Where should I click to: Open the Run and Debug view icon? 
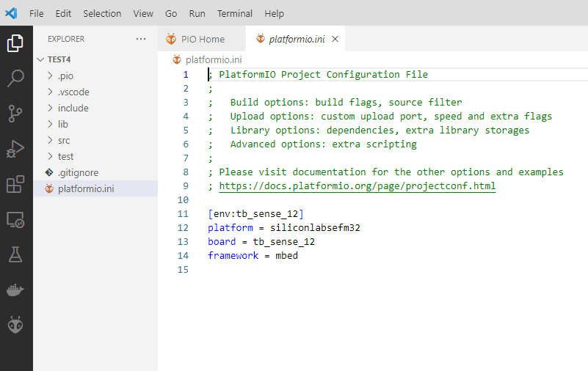15,149
